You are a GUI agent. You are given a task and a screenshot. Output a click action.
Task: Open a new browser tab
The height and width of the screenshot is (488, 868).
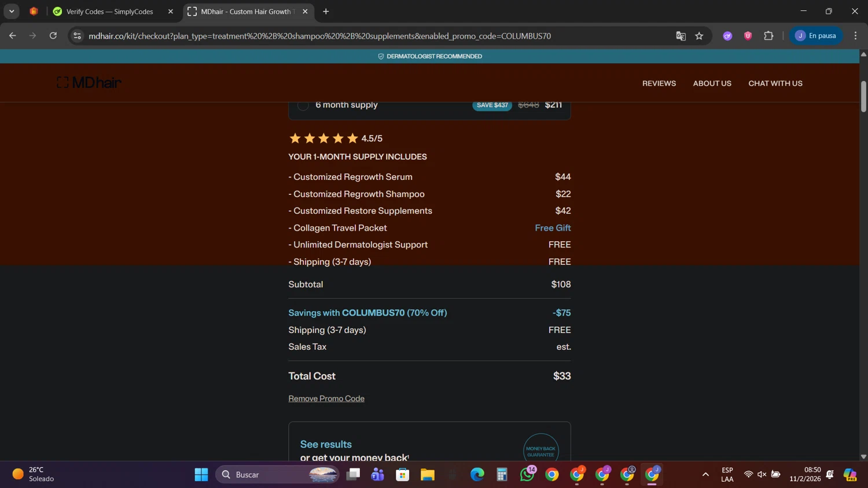[x=326, y=12]
